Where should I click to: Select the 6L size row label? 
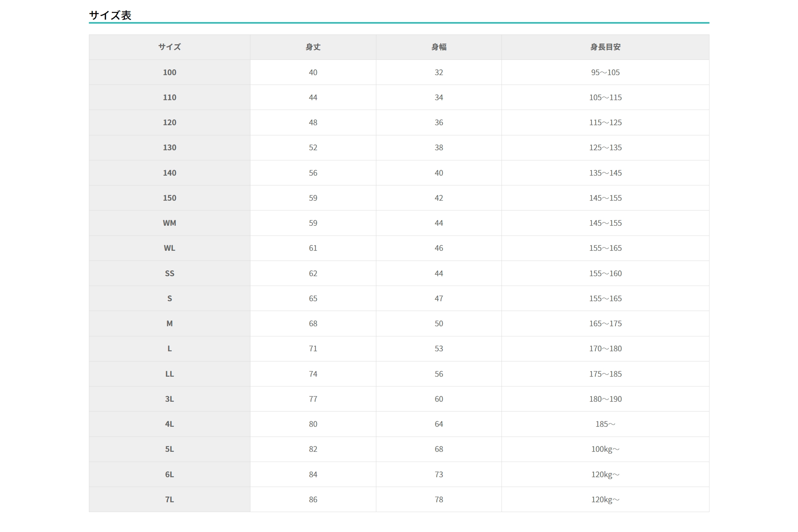[x=169, y=474]
